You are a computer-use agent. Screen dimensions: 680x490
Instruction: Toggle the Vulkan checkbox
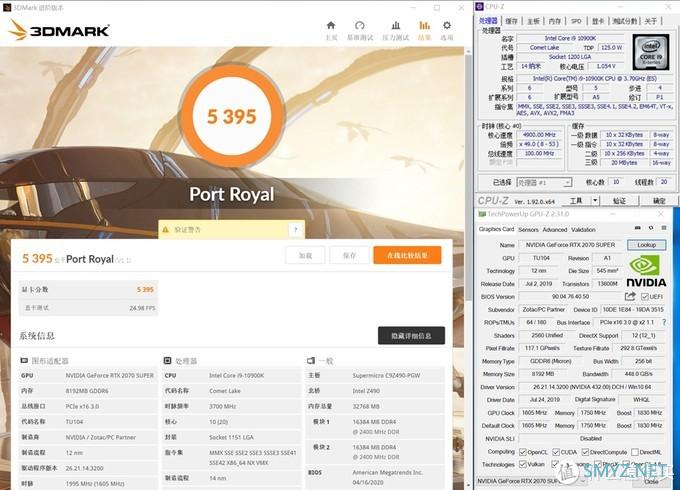pyautogui.click(x=523, y=464)
